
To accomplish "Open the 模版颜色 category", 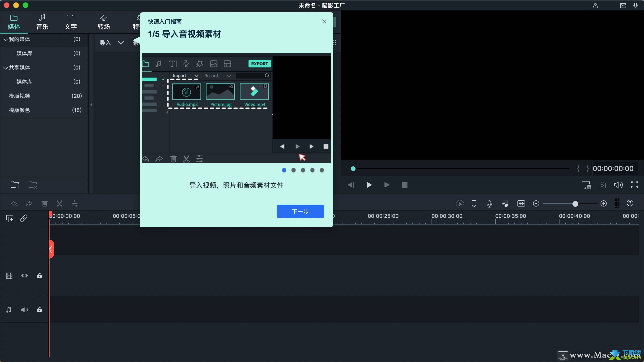I will tap(20, 110).
